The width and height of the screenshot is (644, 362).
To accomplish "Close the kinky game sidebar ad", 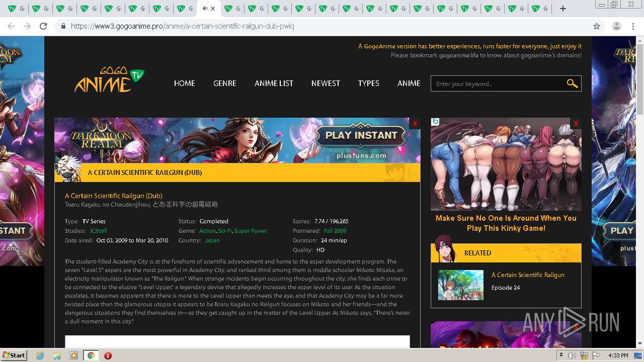I will click(576, 123).
